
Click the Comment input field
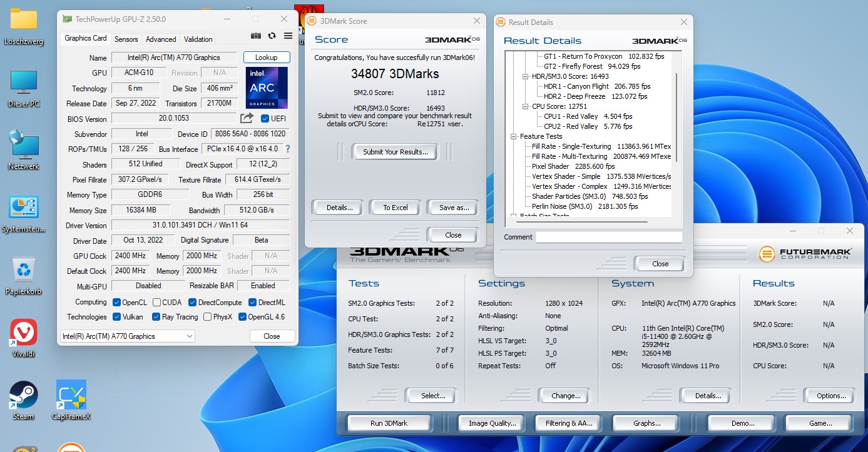(609, 237)
